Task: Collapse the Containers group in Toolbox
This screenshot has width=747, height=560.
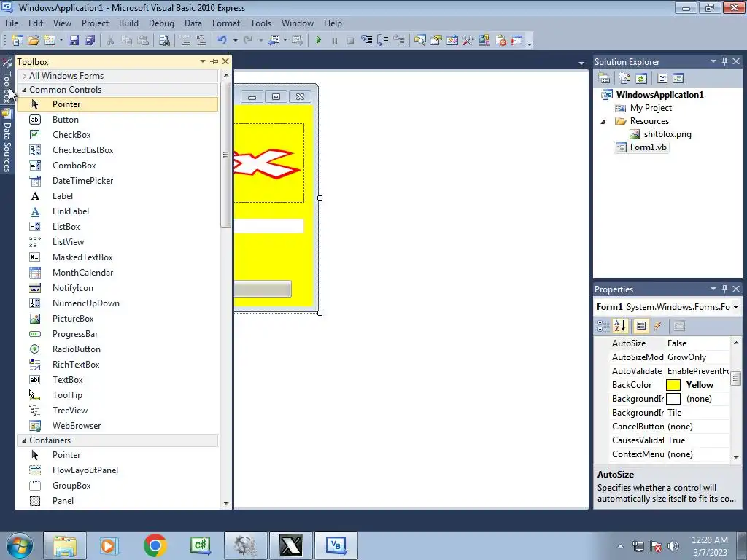Action: pos(24,440)
